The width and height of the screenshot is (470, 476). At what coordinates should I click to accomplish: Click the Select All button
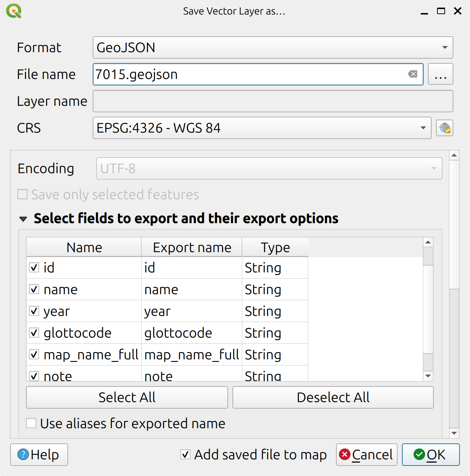tap(127, 397)
